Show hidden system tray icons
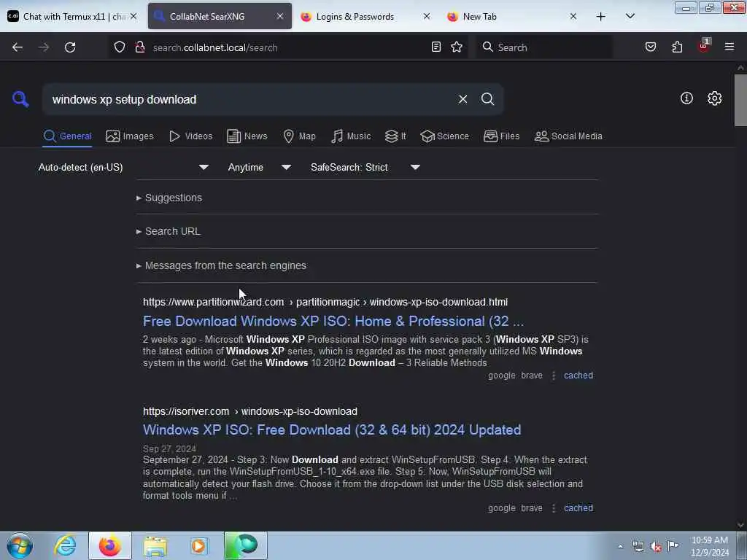 pos(620,546)
